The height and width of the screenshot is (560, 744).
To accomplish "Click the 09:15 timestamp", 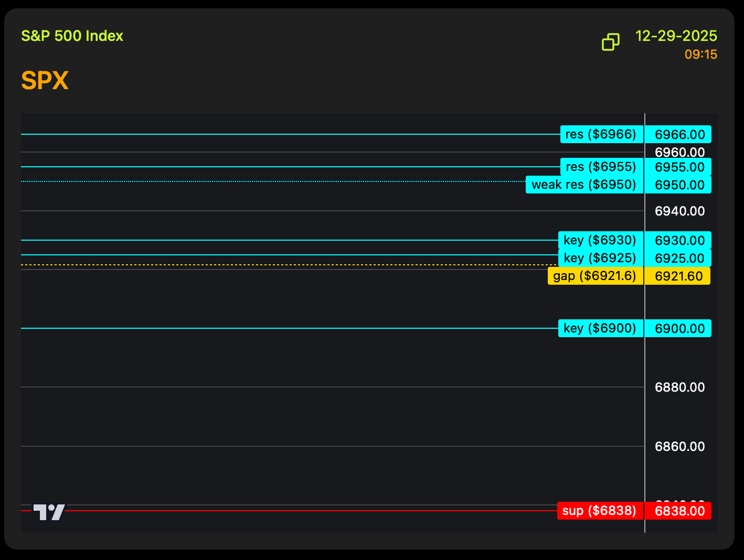I will pos(700,55).
